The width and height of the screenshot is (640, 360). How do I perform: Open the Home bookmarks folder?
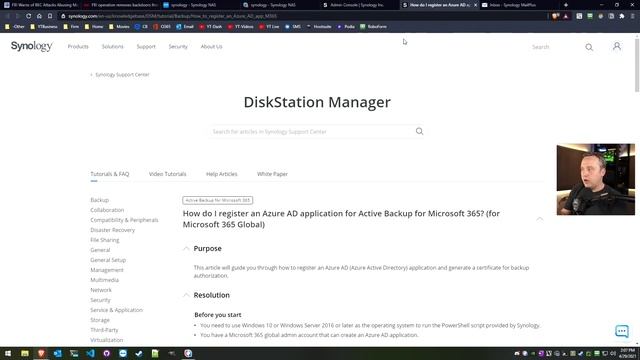(94, 27)
